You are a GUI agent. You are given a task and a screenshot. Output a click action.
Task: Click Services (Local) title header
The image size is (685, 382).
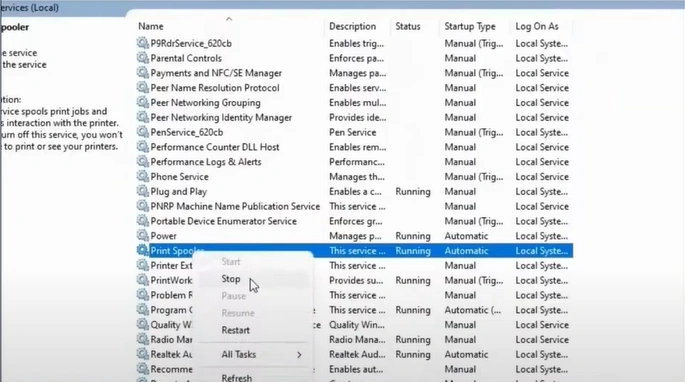[29, 7]
